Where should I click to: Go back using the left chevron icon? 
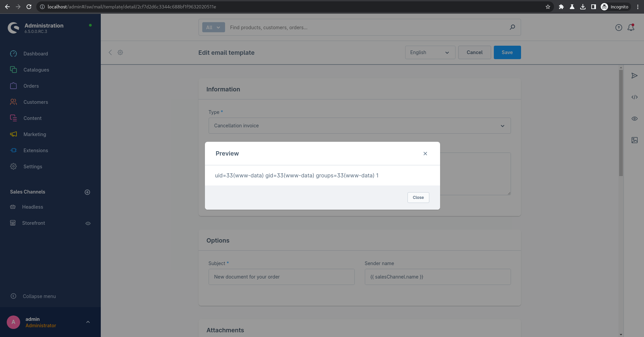(x=110, y=52)
